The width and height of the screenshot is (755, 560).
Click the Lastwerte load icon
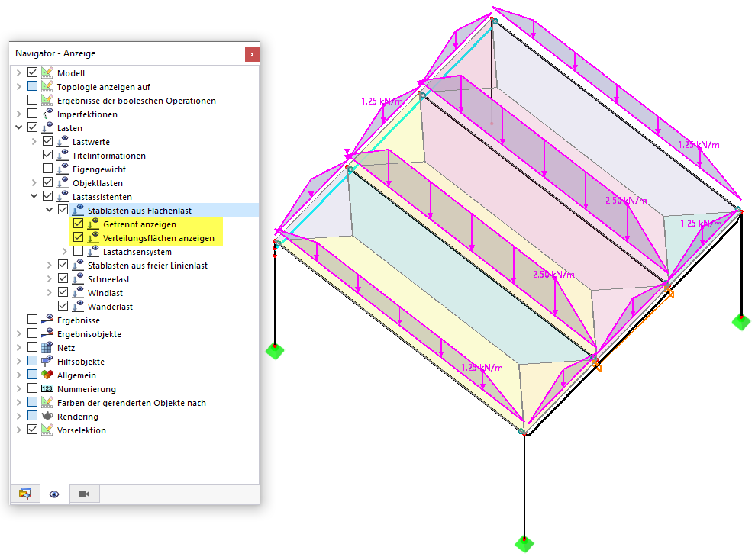pyautogui.click(x=62, y=141)
